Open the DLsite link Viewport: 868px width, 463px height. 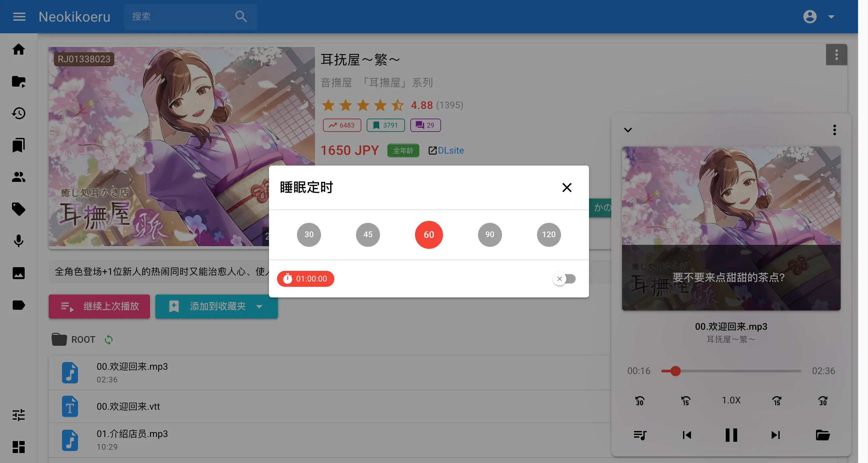(x=446, y=151)
